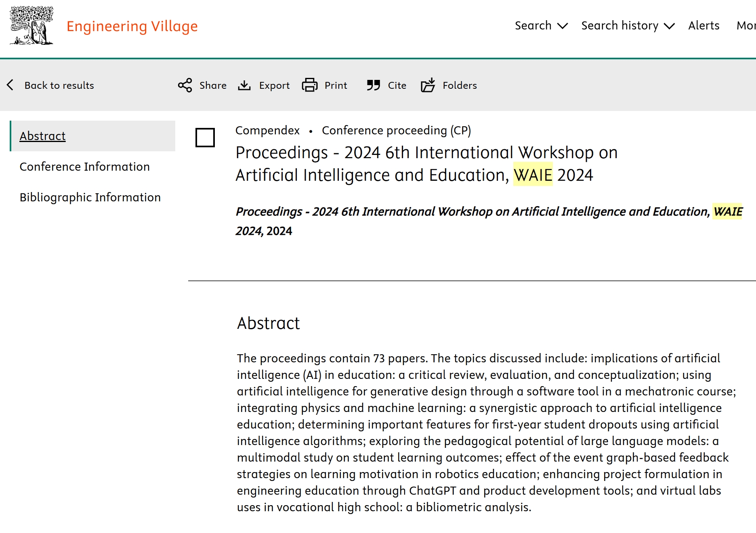
Task: Click the Export download arrow icon
Action: [244, 85]
